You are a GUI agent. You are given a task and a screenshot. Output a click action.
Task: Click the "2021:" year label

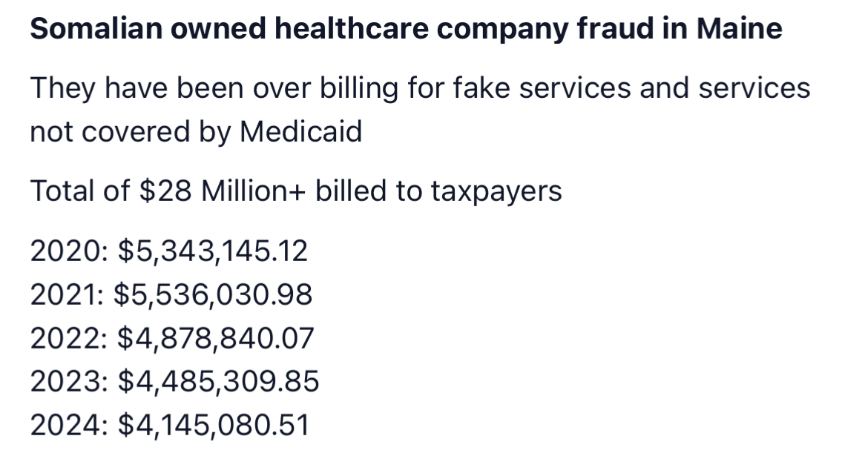(67, 296)
